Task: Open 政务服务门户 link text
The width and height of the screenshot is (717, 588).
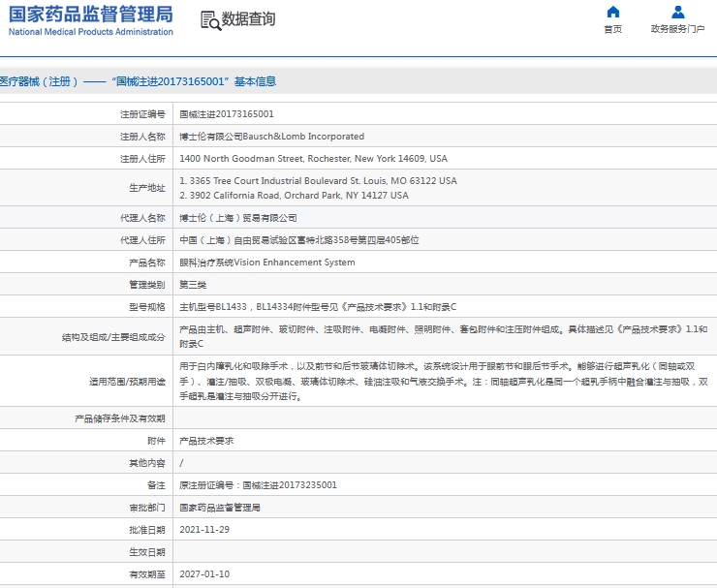Action: 677,29
